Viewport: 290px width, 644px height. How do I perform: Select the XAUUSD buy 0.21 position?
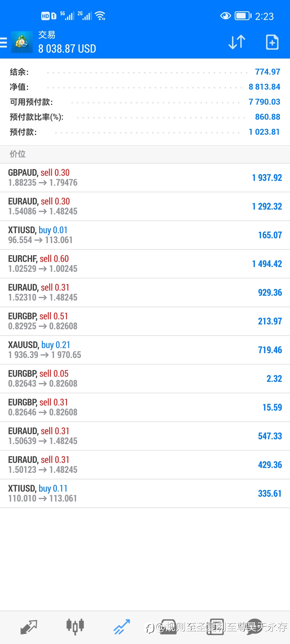145,350
